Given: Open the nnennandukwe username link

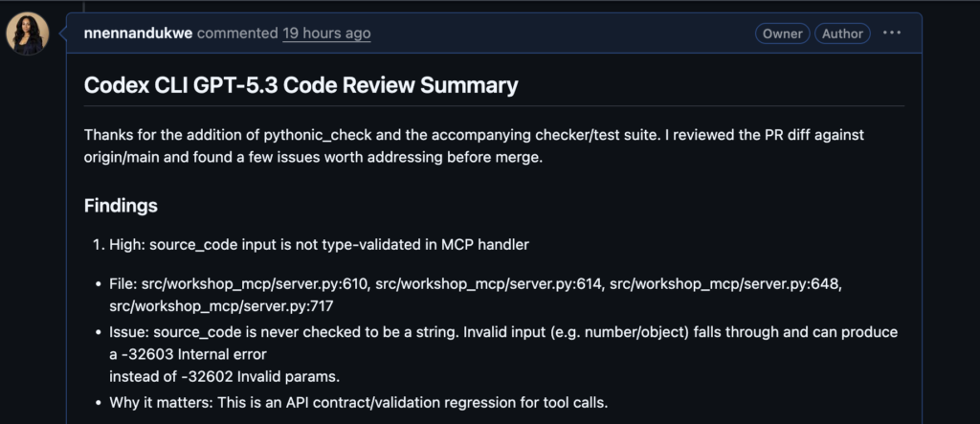Looking at the screenshot, I should 139,33.
